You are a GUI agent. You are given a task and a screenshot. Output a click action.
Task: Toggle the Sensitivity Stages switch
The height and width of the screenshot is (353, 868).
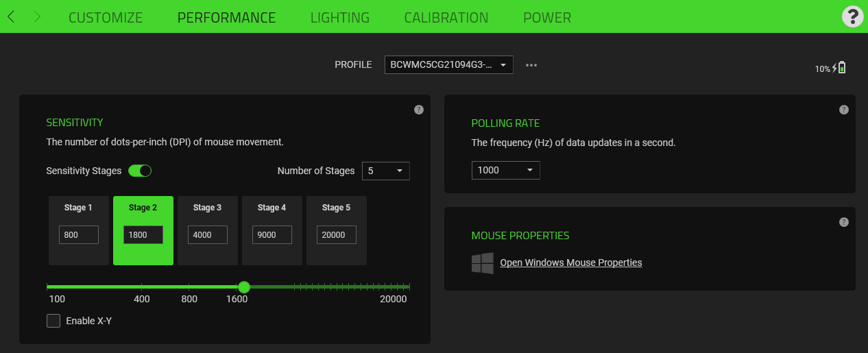[140, 171]
